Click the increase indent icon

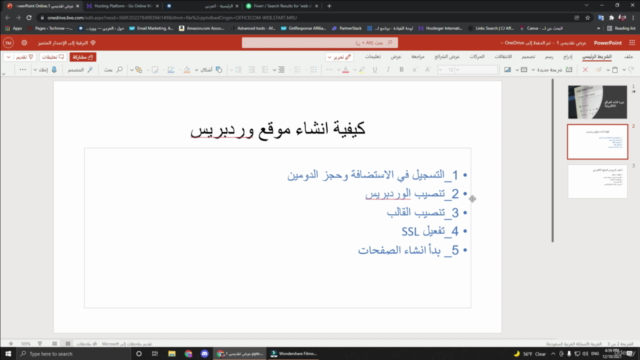[x=251, y=70]
